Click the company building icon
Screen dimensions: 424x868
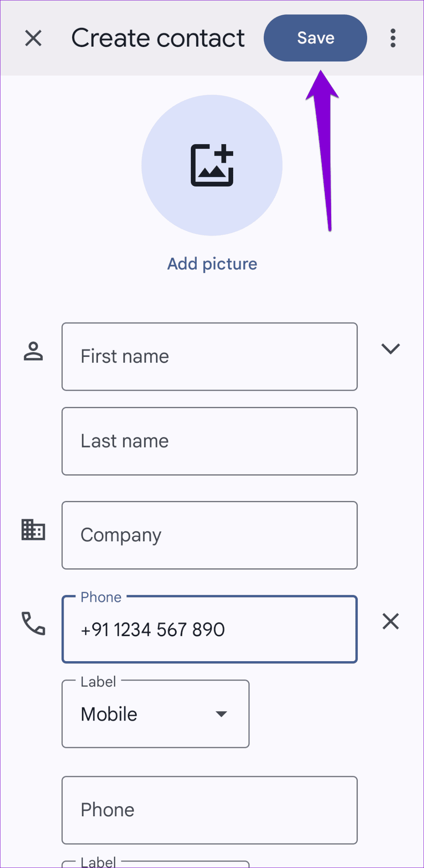(x=33, y=530)
